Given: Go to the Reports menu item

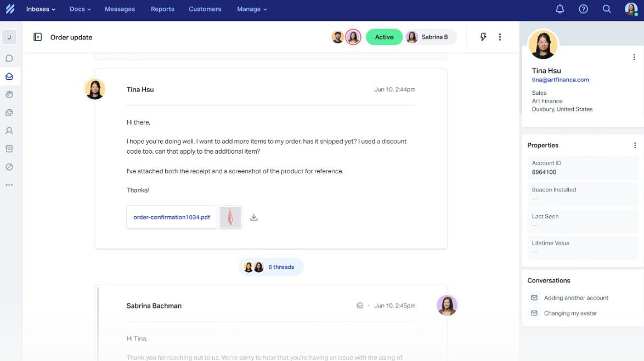Looking at the screenshot, I should click(162, 9).
